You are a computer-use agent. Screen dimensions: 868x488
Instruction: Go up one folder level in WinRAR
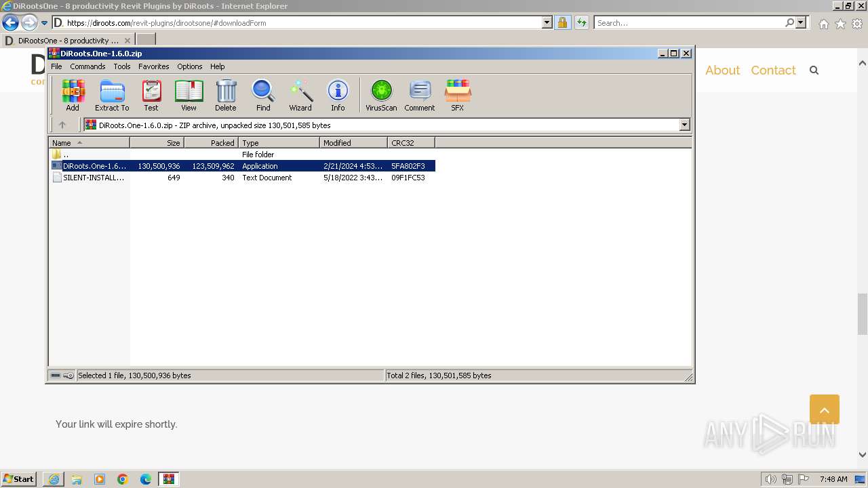[62, 125]
